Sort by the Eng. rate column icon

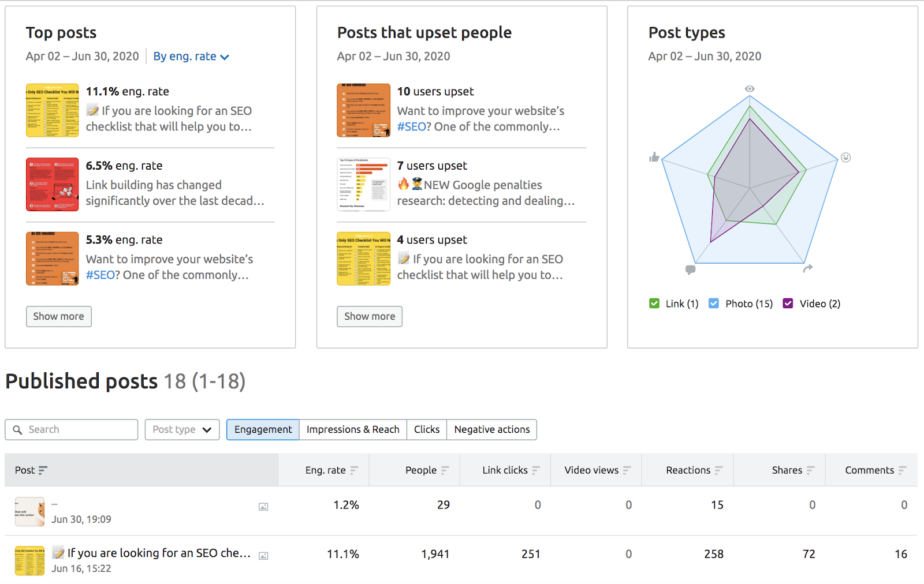[x=354, y=470]
